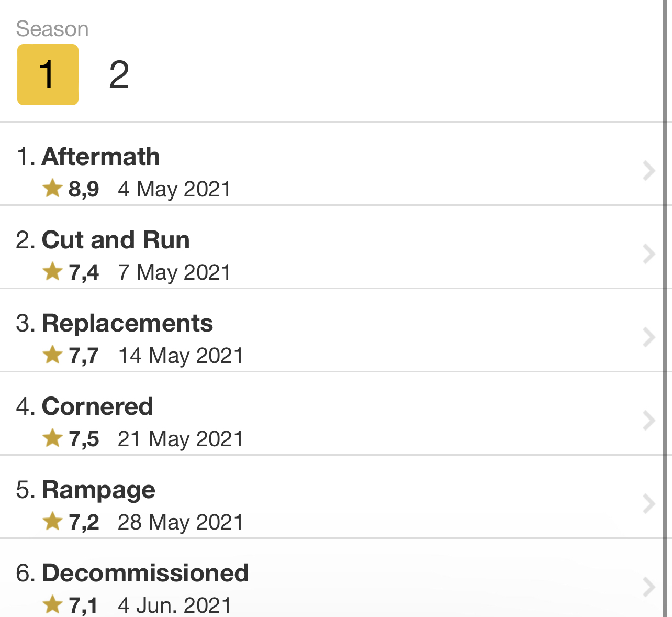
Task: Open the Decommissioned episode title
Action: click(x=145, y=573)
